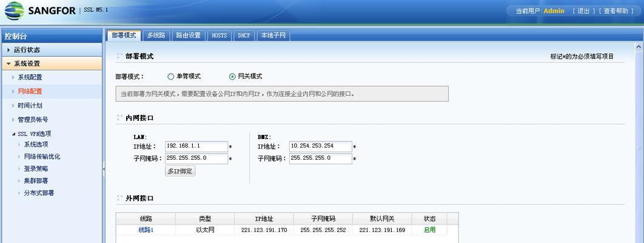
Task: Switch to the DHCP tab
Action: pos(244,35)
